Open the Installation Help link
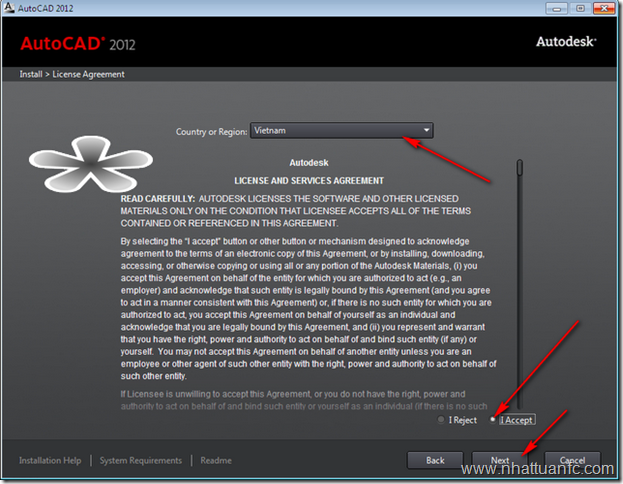The width and height of the screenshot is (623, 484). pyautogui.click(x=50, y=461)
